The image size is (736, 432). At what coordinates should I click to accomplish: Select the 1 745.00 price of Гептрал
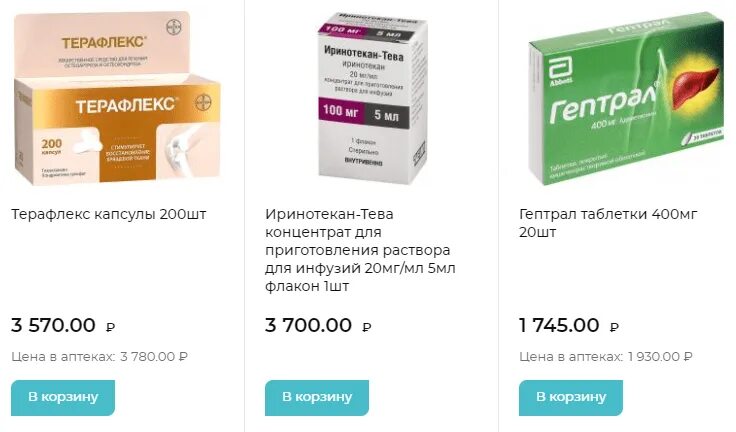(559, 325)
